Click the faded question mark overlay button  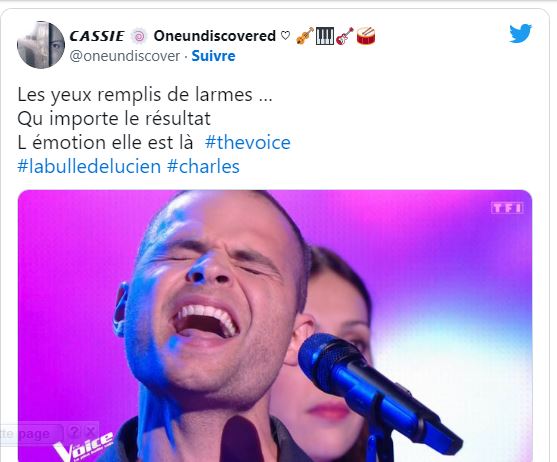tap(74, 432)
